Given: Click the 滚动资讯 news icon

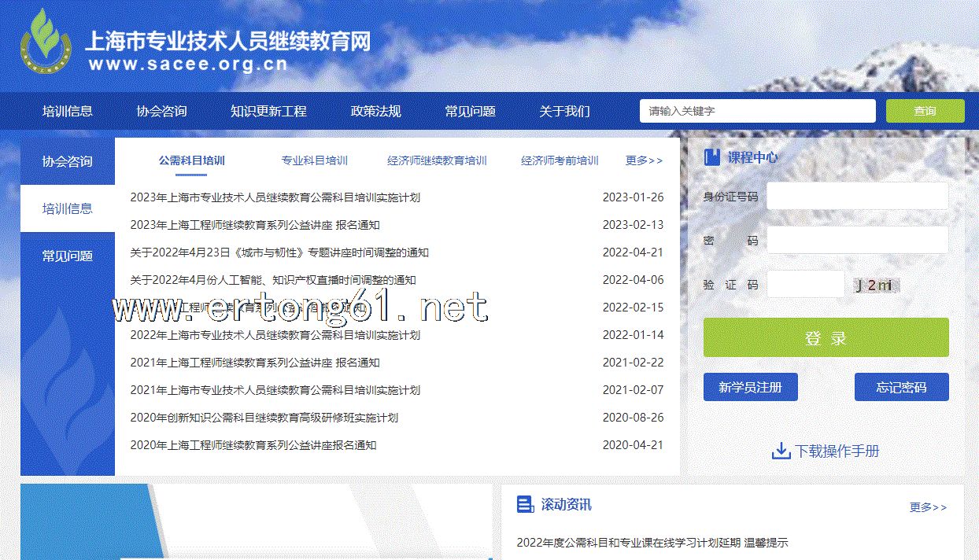Looking at the screenshot, I should (x=525, y=504).
